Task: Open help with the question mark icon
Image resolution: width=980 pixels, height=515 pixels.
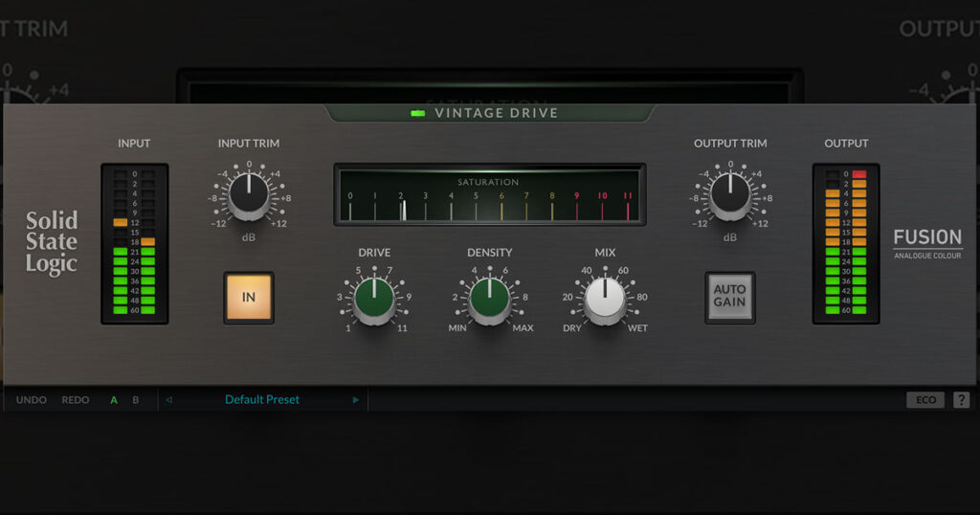Action: click(961, 400)
